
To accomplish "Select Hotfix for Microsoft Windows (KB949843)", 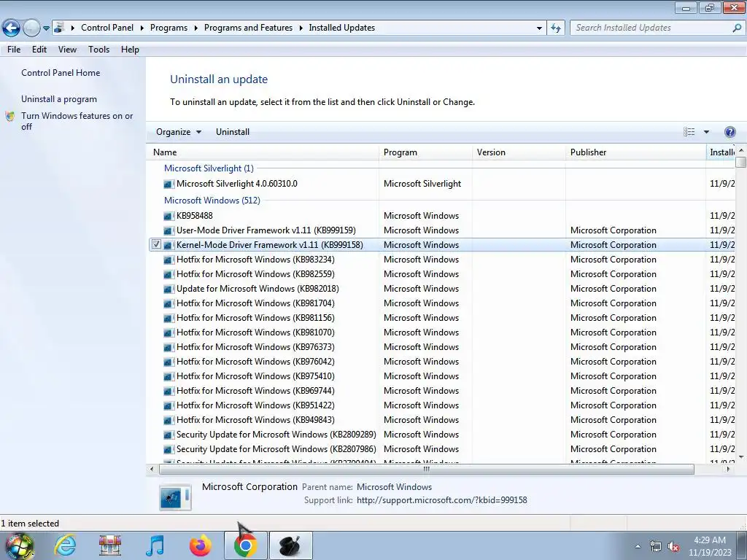I will click(255, 420).
